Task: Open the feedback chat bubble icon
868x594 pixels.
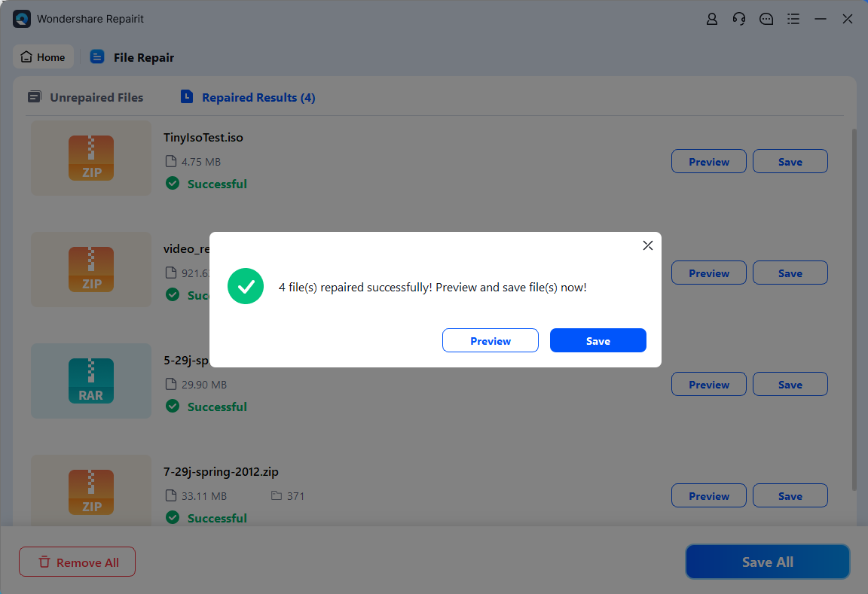Action: point(766,19)
